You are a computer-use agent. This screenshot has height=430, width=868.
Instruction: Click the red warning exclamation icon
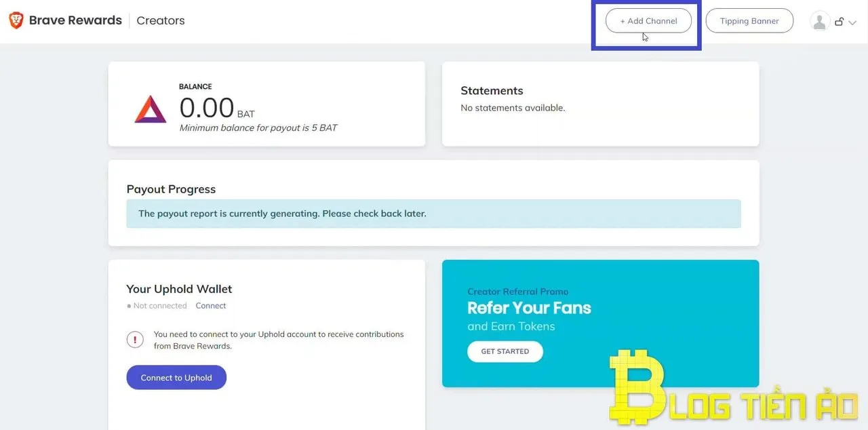coord(135,340)
